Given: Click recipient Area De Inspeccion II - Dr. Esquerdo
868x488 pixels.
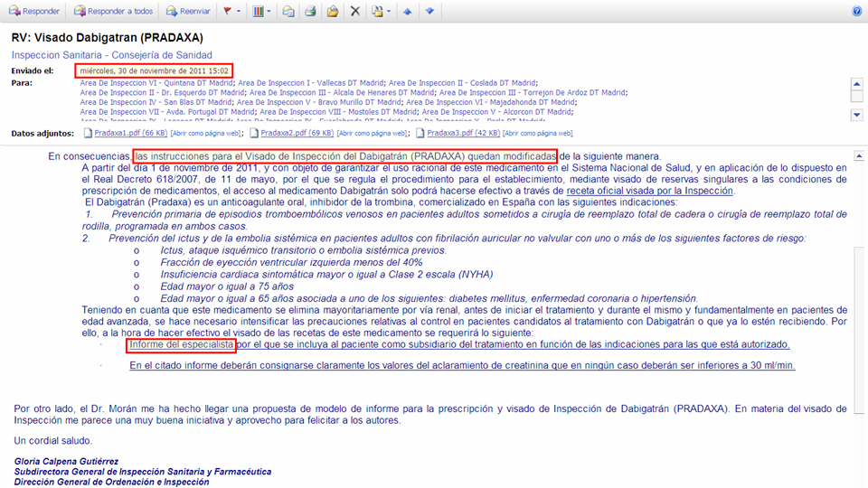Looking at the screenshot, I should pyautogui.click(x=162, y=93).
